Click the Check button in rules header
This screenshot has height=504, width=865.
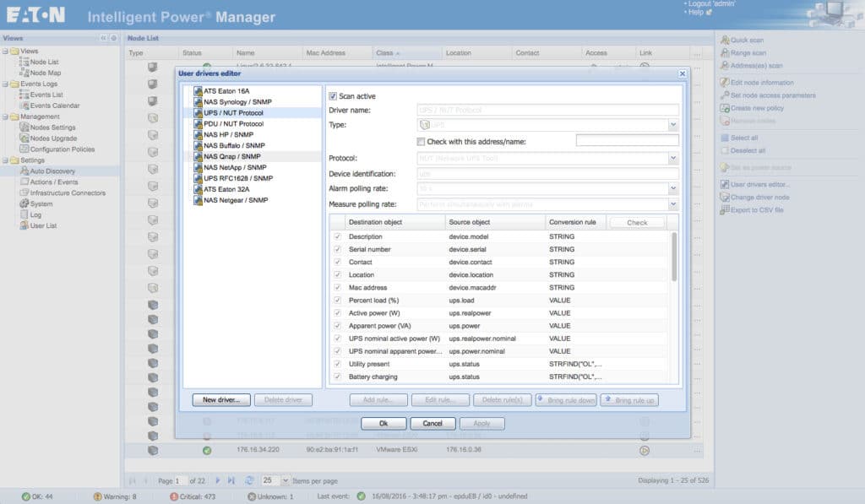click(637, 222)
